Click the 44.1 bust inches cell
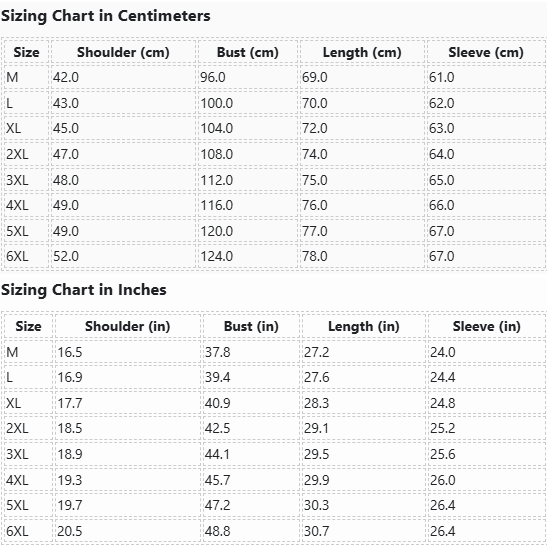The image size is (547, 548). [x=251, y=454]
